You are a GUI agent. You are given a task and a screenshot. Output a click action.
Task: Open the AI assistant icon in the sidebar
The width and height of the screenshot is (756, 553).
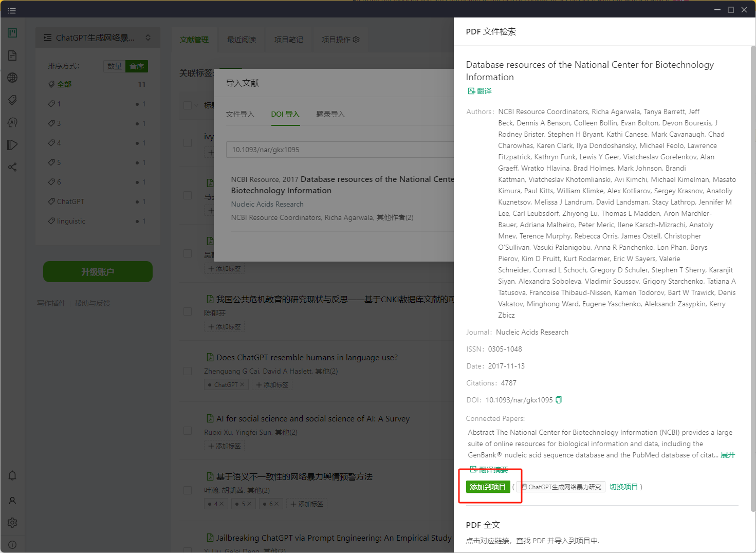(12, 122)
